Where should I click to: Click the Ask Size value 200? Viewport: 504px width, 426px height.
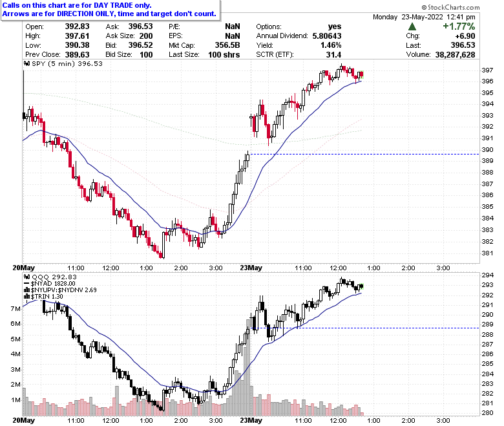pos(146,36)
